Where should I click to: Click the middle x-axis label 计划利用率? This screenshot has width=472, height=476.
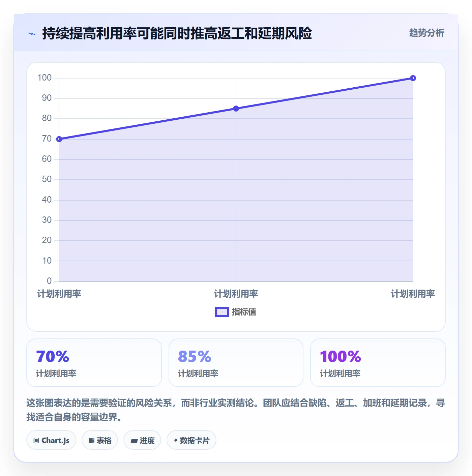[x=236, y=294]
